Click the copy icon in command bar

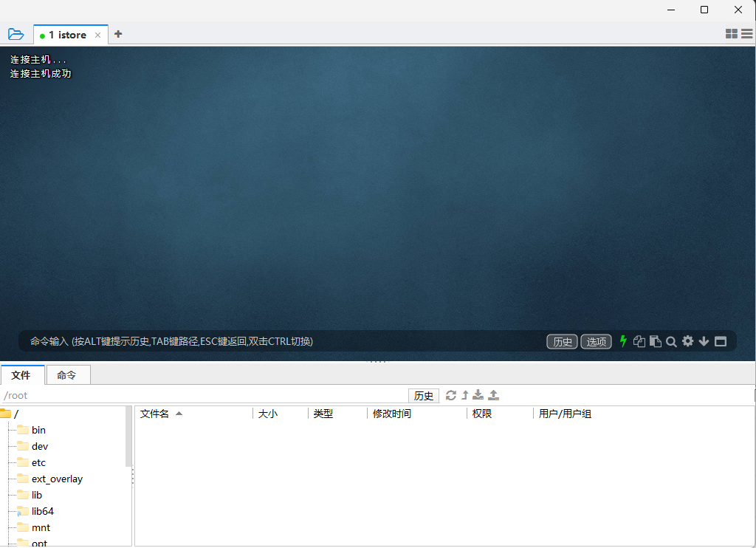coord(639,341)
